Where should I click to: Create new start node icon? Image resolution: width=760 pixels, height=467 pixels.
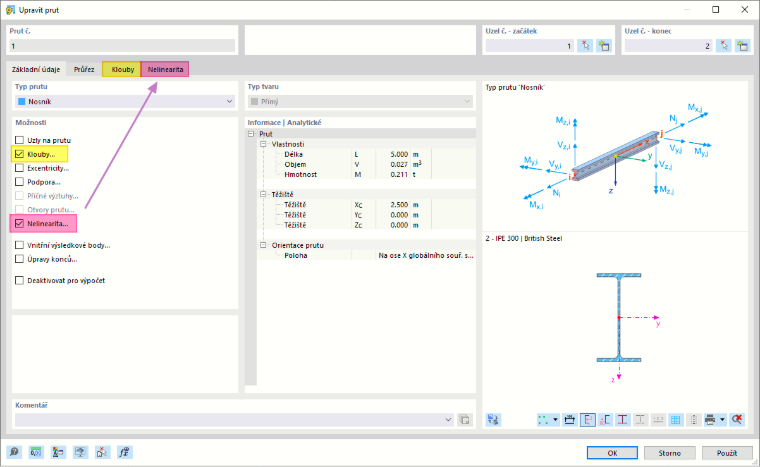tap(604, 46)
